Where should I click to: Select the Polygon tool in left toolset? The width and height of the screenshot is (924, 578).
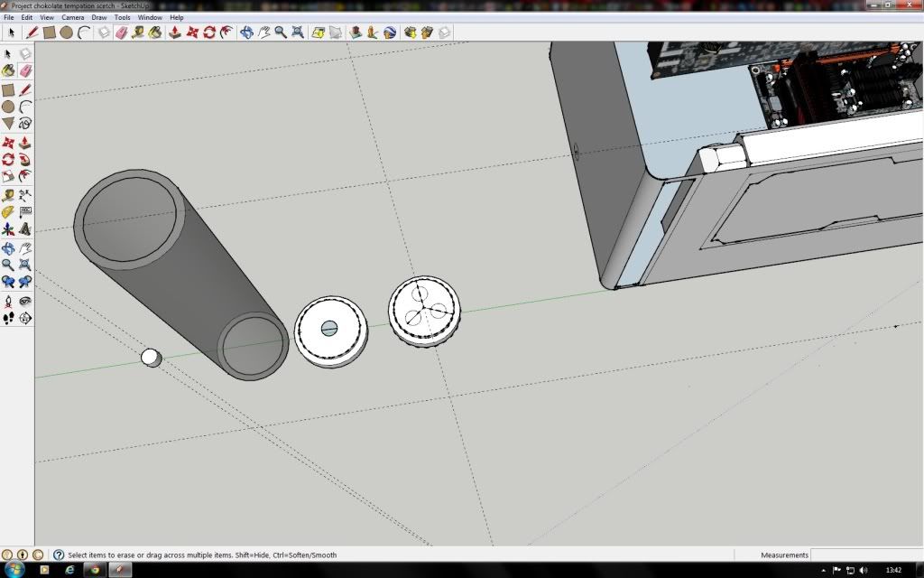pos(8,123)
